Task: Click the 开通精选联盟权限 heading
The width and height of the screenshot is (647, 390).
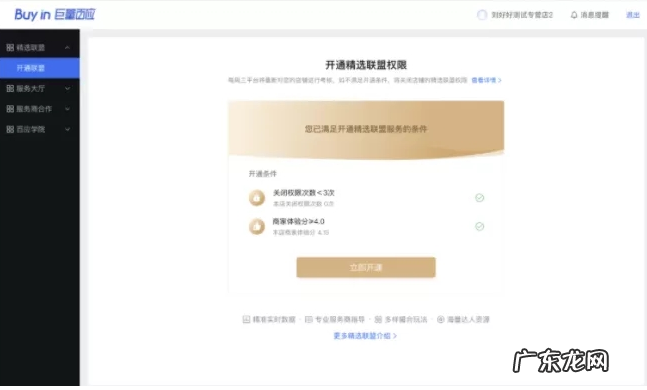Action: [x=366, y=65]
